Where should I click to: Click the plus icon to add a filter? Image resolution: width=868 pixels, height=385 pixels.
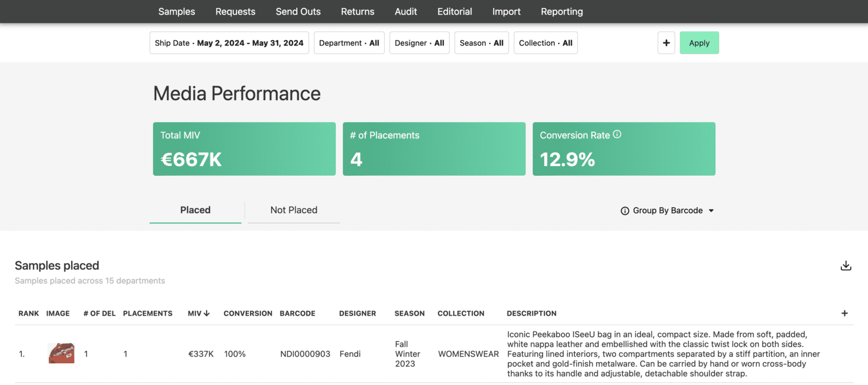point(666,43)
